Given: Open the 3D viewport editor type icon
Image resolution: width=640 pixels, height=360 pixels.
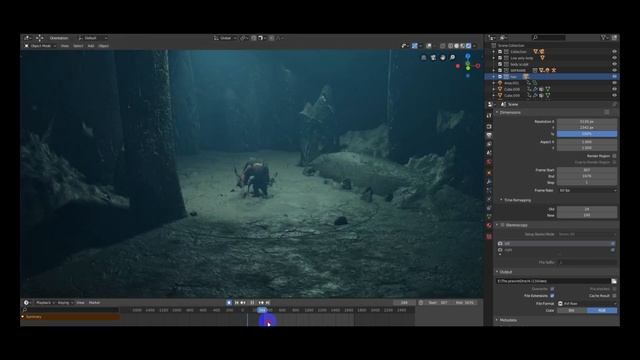Looking at the screenshot, I should coord(27,38).
